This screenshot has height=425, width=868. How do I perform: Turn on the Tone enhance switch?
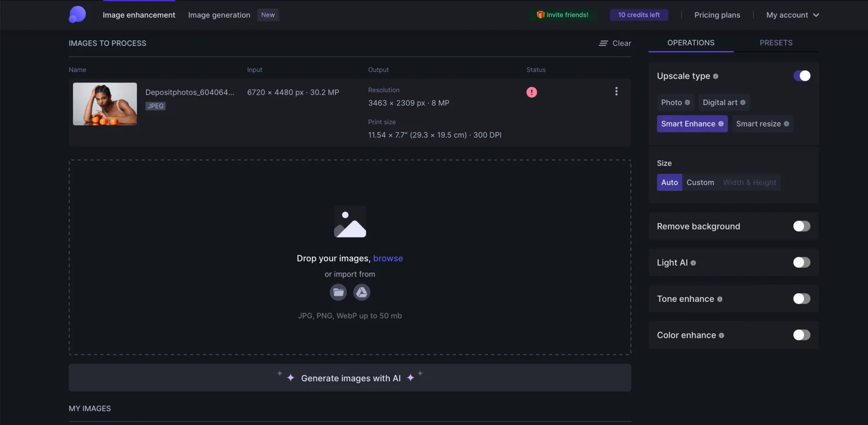(x=801, y=299)
